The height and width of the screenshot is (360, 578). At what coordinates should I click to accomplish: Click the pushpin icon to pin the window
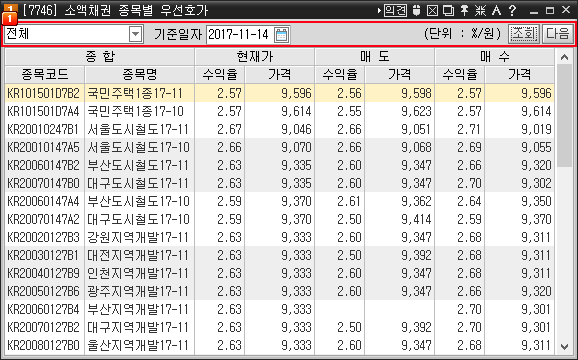click(x=464, y=10)
